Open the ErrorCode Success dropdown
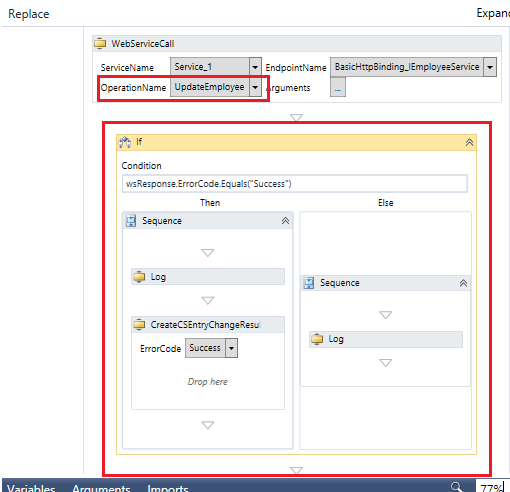510x492 pixels. [231, 348]
